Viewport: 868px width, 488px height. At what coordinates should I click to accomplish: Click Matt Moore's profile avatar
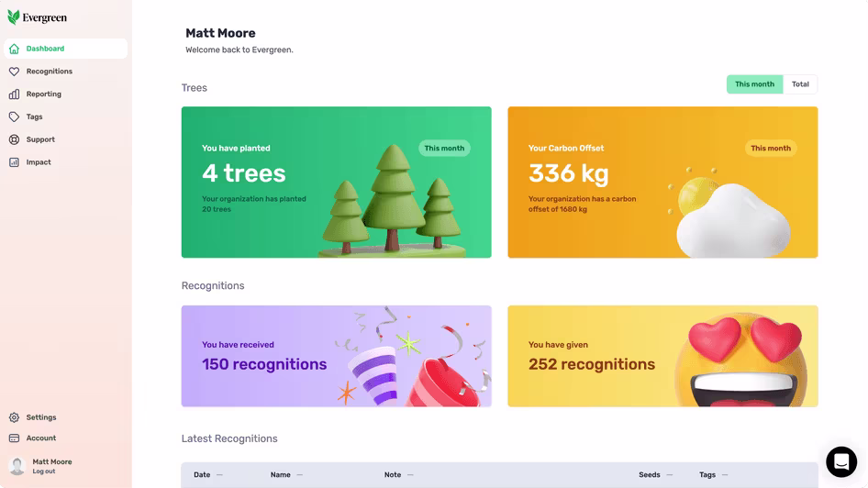tap(17, 466)
